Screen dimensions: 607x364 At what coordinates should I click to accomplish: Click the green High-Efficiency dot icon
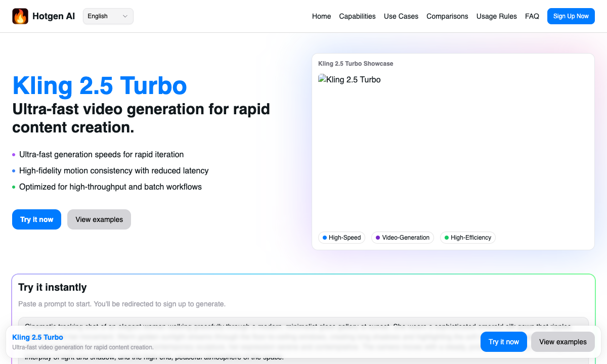[447, 238]
